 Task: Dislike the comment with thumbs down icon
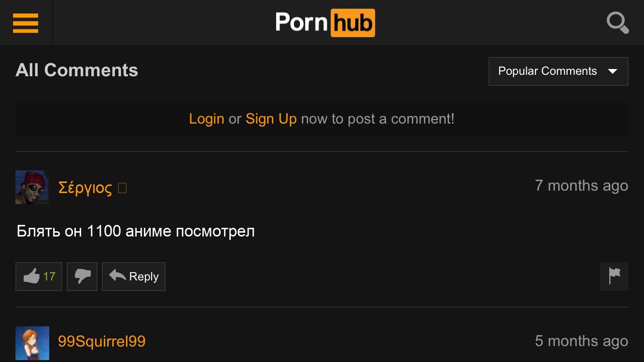[82, 277]
